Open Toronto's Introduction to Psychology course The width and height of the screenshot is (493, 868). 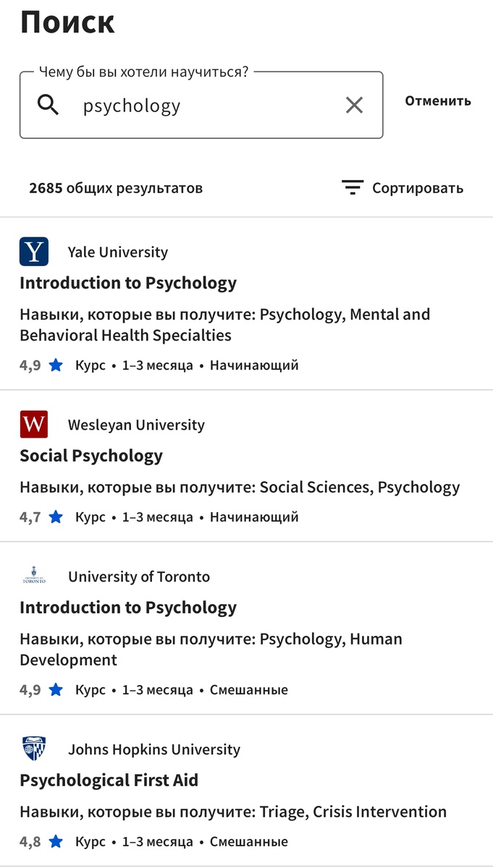(x=128, y=608)
